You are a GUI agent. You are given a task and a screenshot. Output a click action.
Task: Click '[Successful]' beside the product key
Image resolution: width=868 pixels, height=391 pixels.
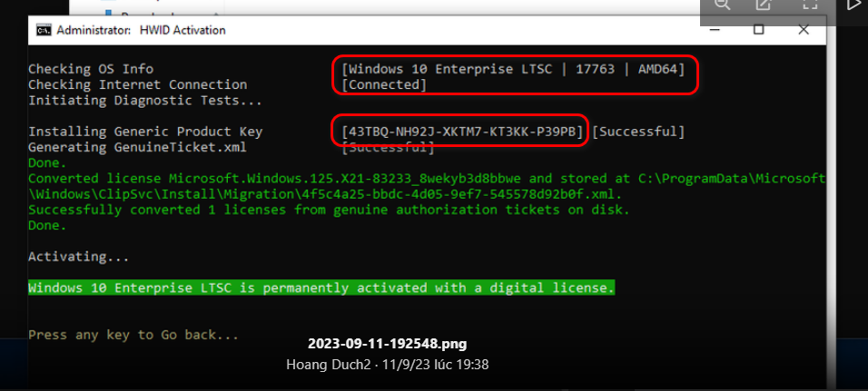(x=638, y=132)
